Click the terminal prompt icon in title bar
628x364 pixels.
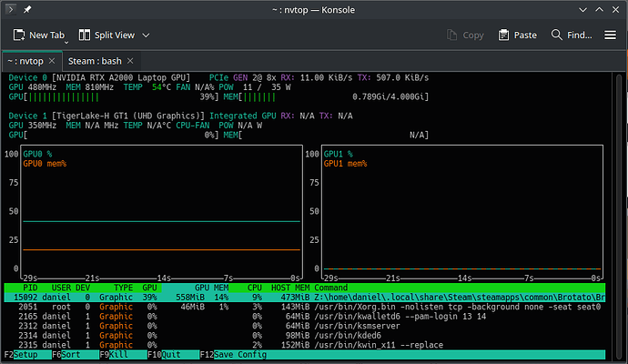(11, 9)
